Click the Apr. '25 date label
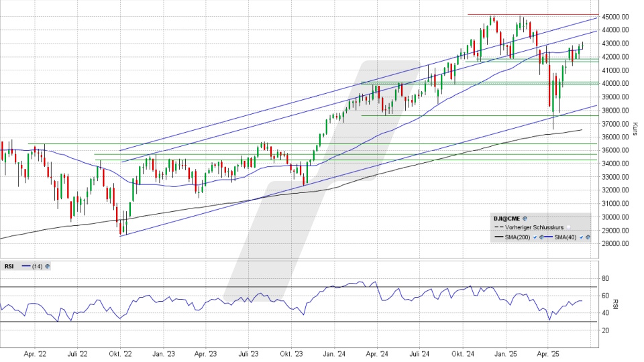 point(548,354)
